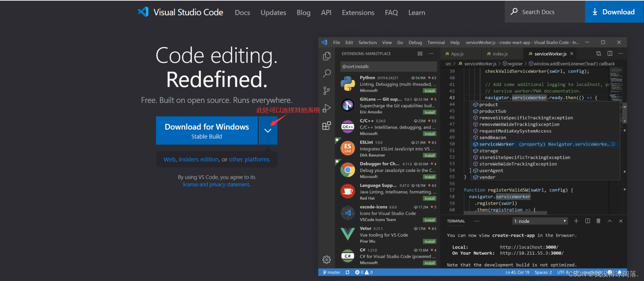644x281 pixels.
Task: Open license and privacy statement link
Action: 216,184
